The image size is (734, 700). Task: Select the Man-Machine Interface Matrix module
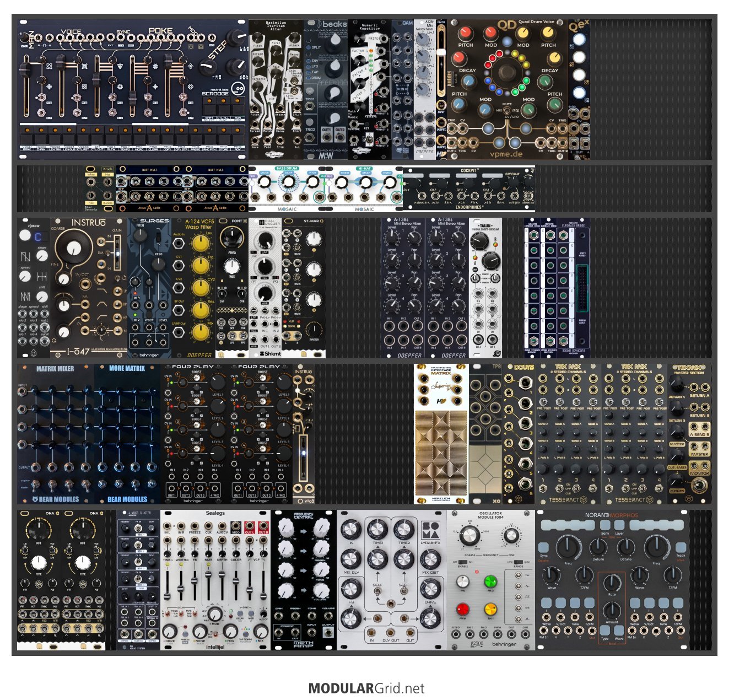pos(441,434)
